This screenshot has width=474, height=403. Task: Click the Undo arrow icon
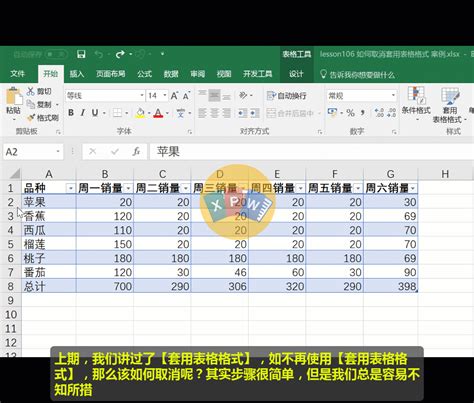pyautogui.click(x=99, y=54)
